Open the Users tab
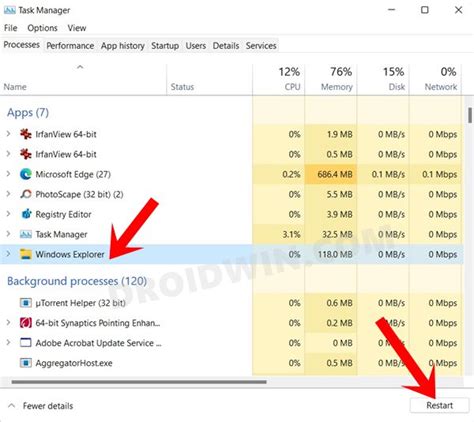 [196, 46]
